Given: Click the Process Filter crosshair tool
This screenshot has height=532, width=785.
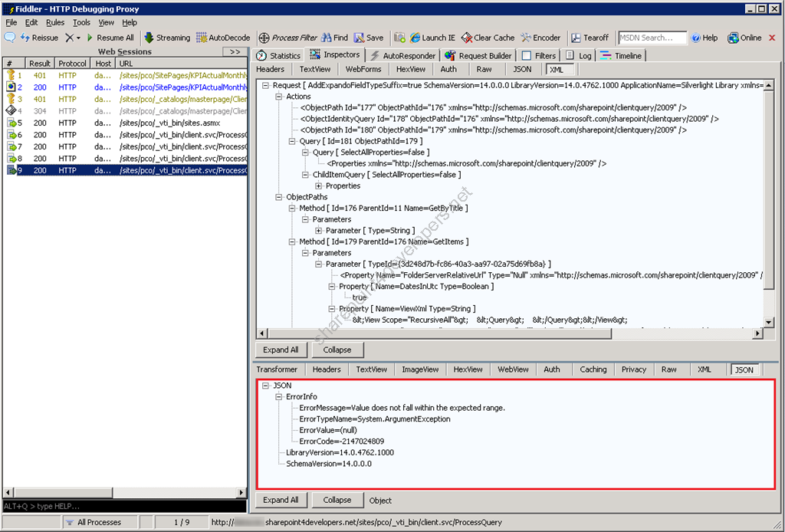Looking at the screenshot, I should pos(288,38).
